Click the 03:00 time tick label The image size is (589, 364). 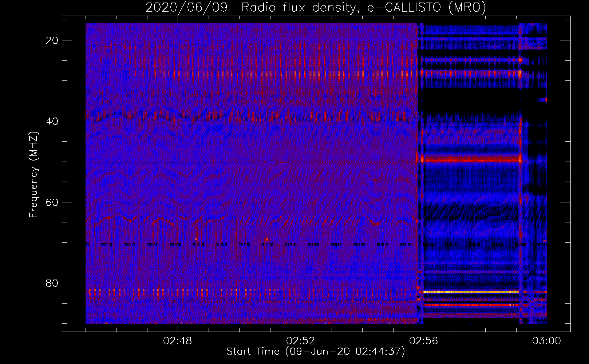tap(546, 341)
